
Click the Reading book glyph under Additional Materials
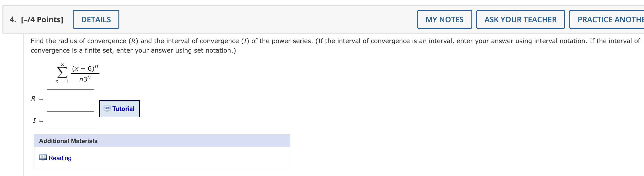coord(42,157)
